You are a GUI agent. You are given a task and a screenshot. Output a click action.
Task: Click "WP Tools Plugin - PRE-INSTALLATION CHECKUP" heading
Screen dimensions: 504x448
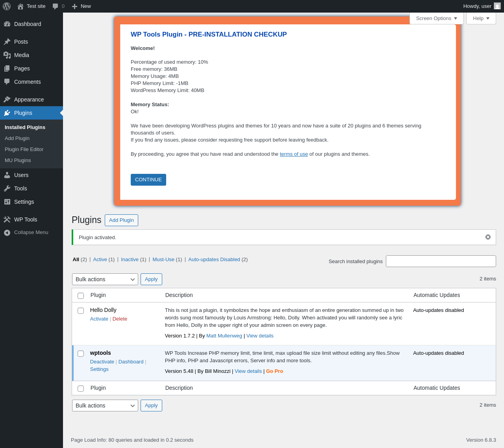pos(209,35)
